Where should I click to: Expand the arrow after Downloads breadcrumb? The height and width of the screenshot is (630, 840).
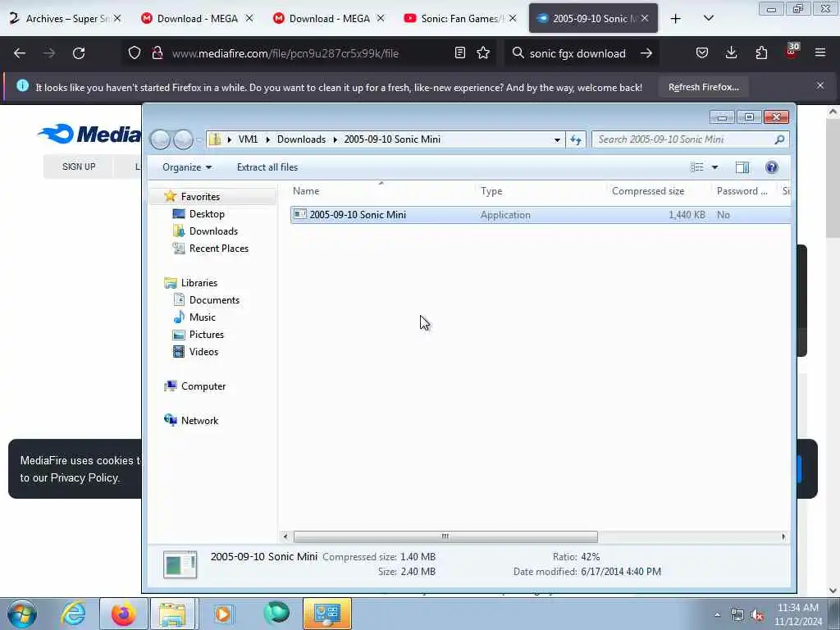pos(336,139)
